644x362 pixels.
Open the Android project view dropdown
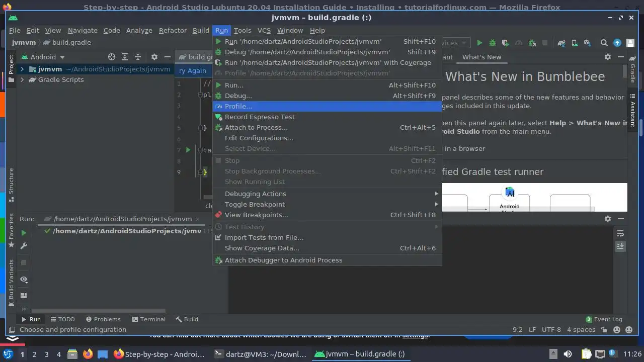(43, 57)
